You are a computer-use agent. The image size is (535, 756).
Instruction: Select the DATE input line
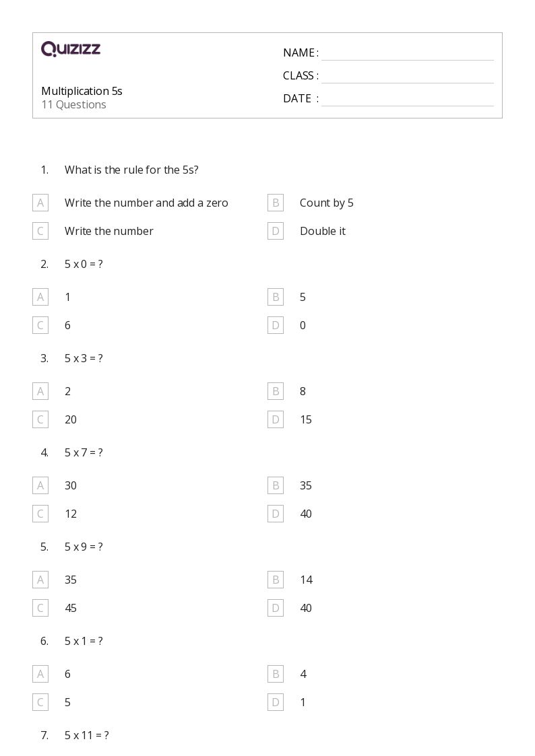click(x=408, y=100)
